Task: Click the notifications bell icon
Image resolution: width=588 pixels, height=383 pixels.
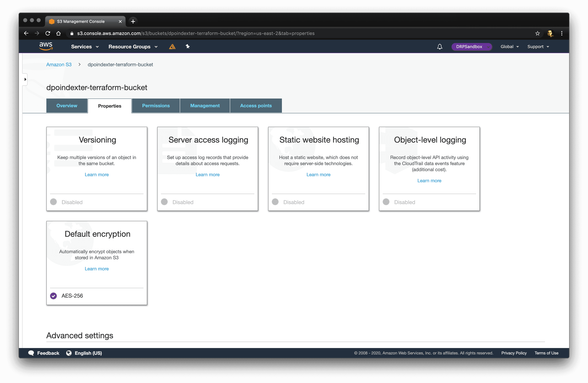Action: [x=439, y=46]
